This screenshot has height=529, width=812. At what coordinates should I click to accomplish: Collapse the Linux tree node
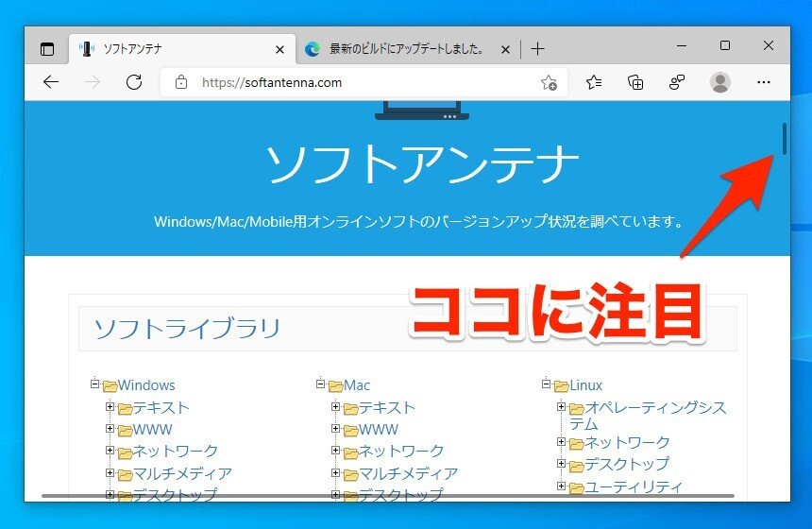(547, 384)
